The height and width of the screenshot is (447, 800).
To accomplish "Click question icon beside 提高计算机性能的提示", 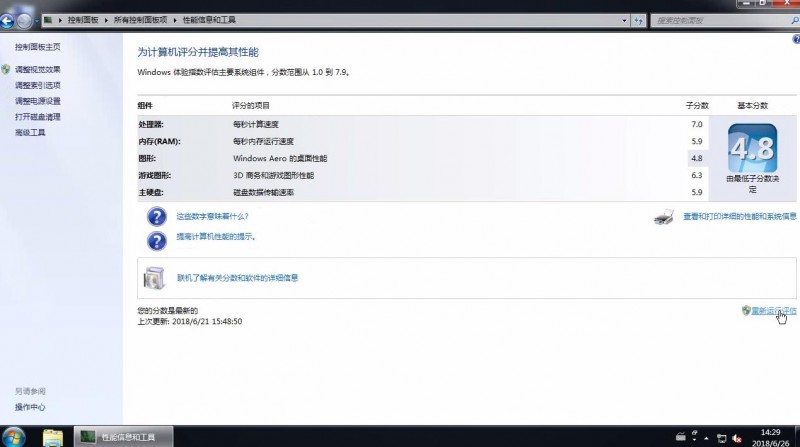I will [157, 241].
